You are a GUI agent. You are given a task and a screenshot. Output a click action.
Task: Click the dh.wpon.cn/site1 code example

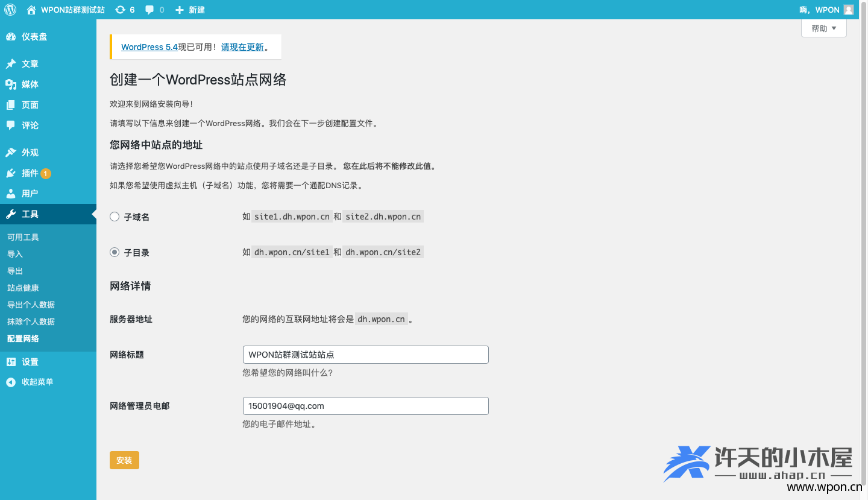coord(292,252)
